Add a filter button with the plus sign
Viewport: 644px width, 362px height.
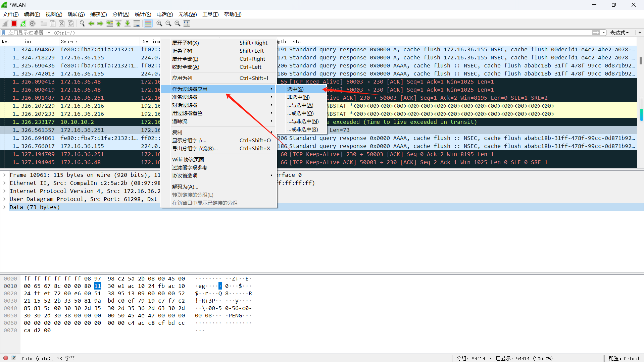[x=640, y=33]
